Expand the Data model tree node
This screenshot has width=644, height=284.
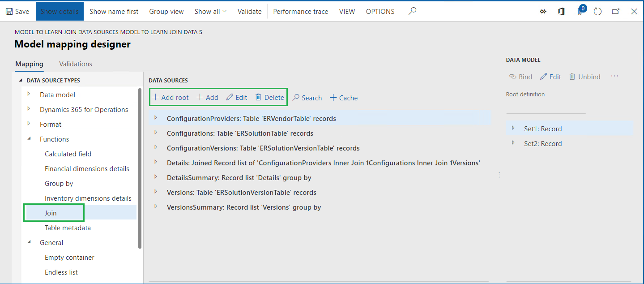click(x=29, y=94)
